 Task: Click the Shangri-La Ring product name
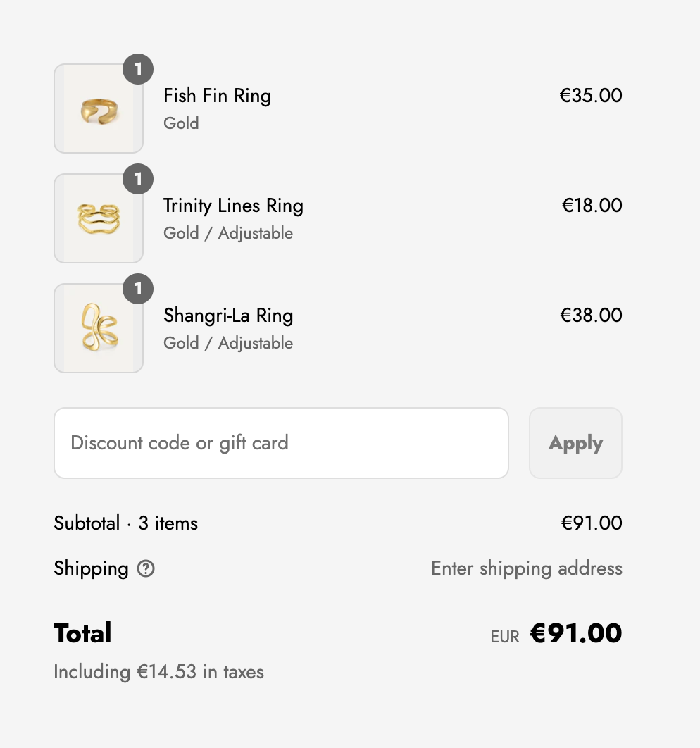[x=228, y=316]
